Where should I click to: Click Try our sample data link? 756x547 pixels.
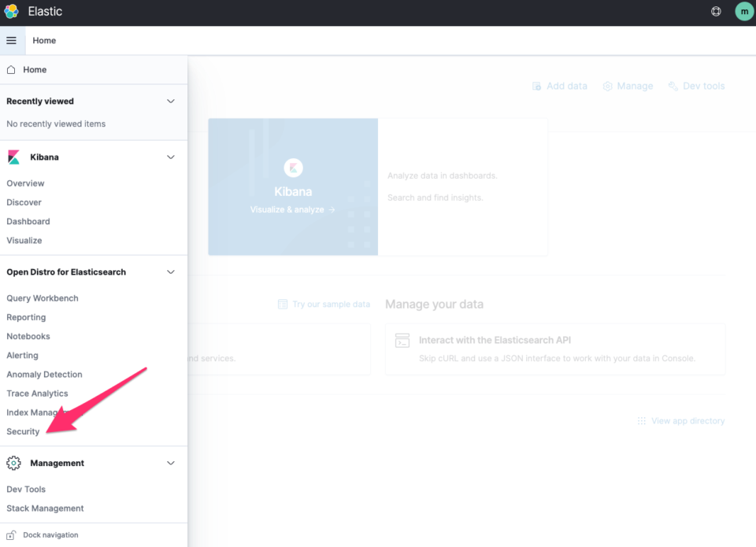point(332,304)
